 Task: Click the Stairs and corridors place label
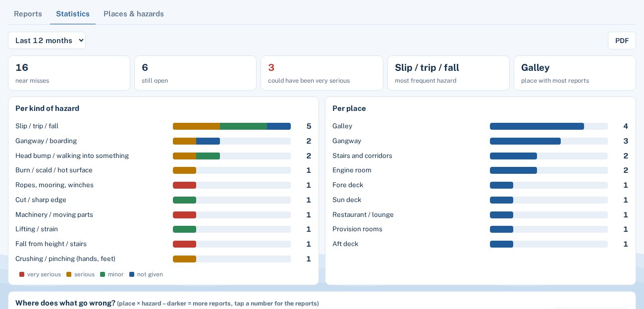click(362, 156)
